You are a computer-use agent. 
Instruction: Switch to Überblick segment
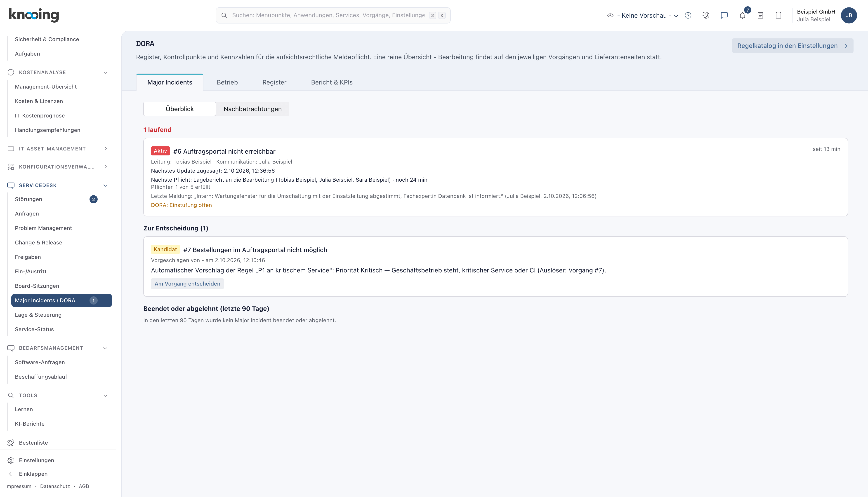coord(180,109)
